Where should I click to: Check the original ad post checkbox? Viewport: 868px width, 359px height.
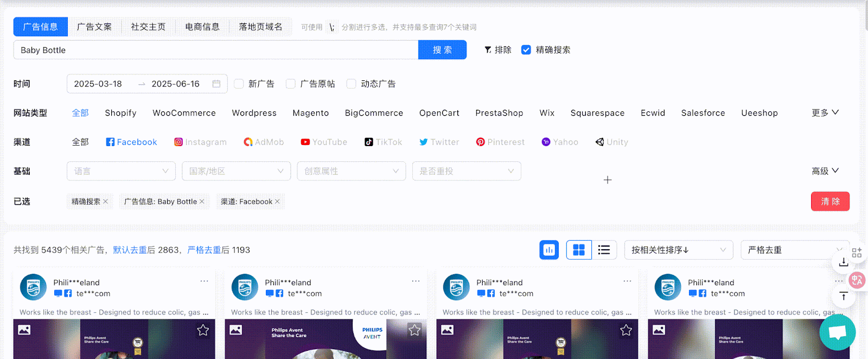pos(291,84)
